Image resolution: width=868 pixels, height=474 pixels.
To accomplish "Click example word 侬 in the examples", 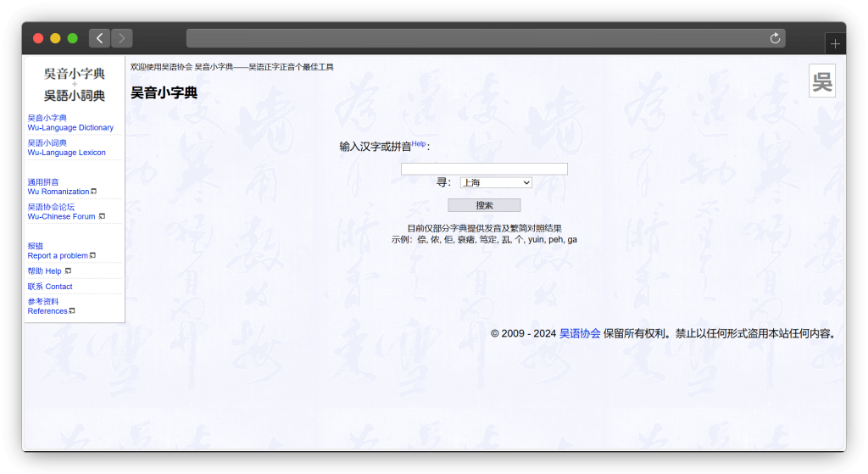I will 435,240.
